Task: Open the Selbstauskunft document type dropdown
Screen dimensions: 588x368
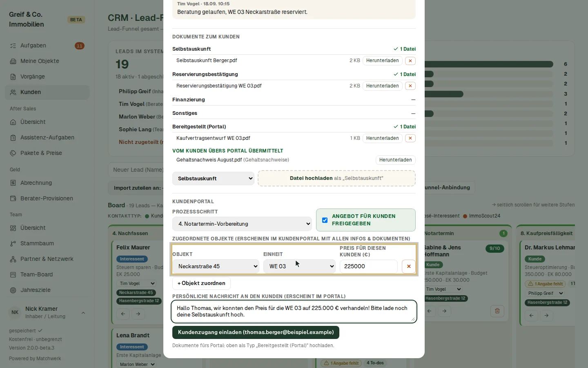Action: click(213, 179)
